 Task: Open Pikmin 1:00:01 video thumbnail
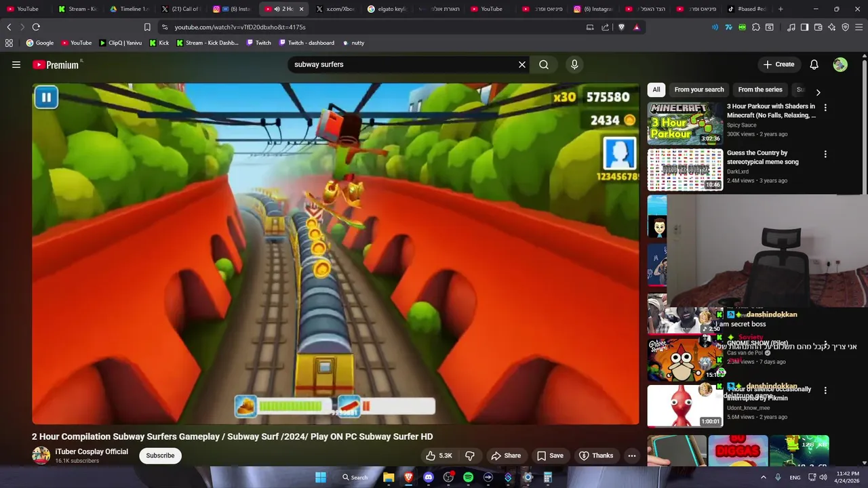tap(685, 406)
